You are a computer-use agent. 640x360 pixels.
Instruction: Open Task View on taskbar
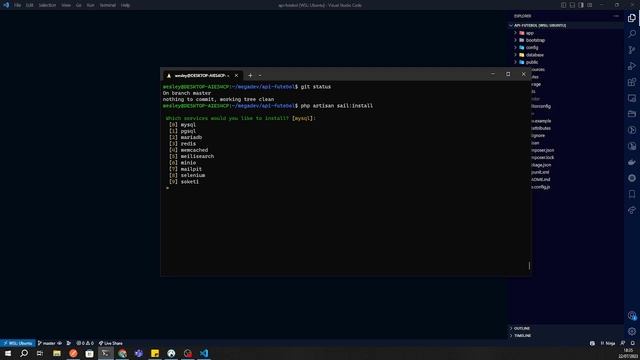40,353
